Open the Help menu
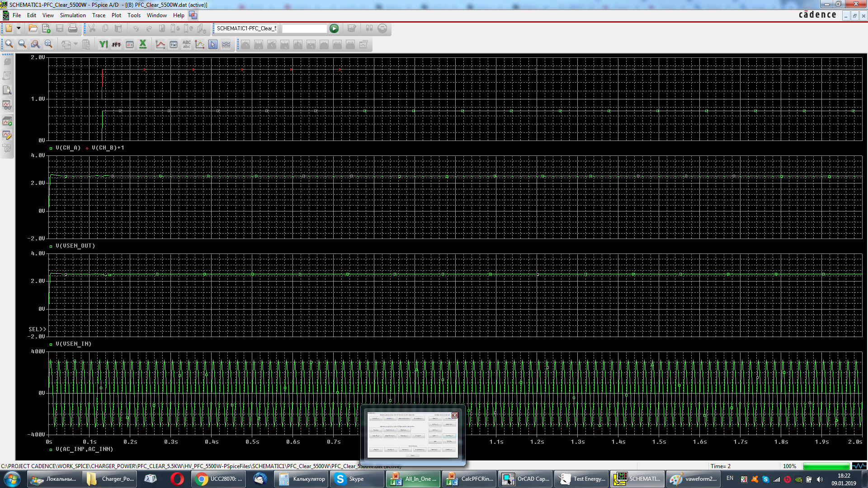The height and width of the screenshot is (488, 868). 179,15
